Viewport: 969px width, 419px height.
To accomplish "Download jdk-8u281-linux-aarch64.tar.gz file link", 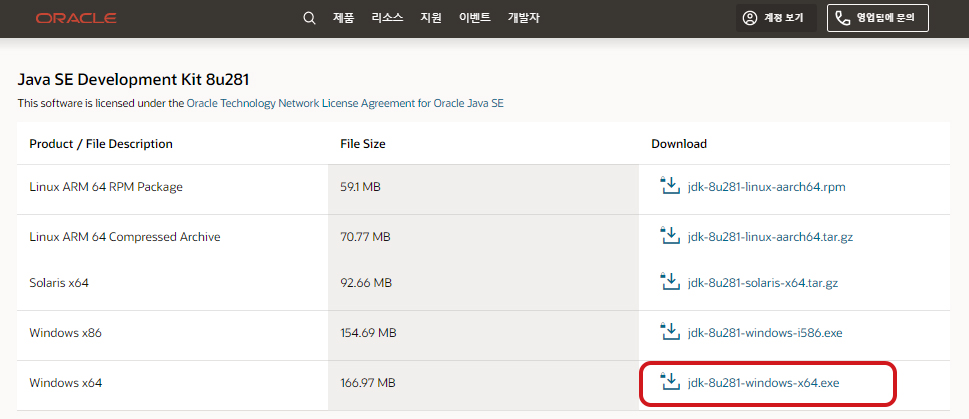I will click(x=770, y=236).
